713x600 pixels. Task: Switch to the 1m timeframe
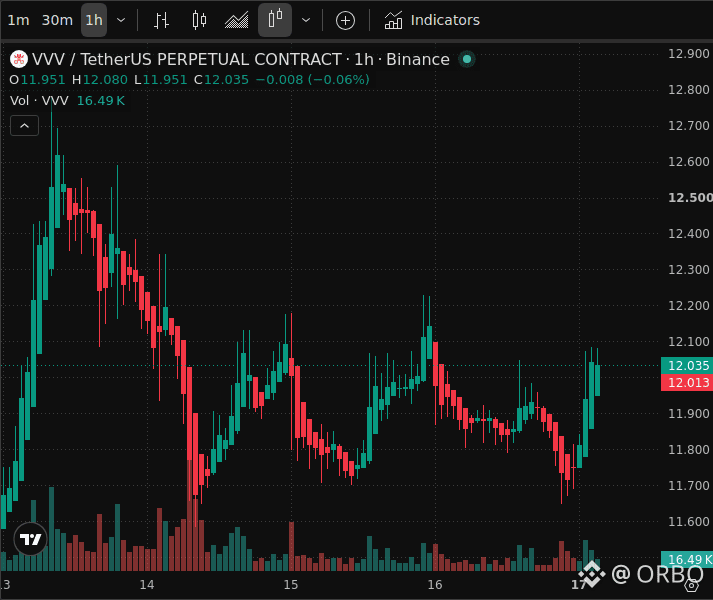[19, 20]
